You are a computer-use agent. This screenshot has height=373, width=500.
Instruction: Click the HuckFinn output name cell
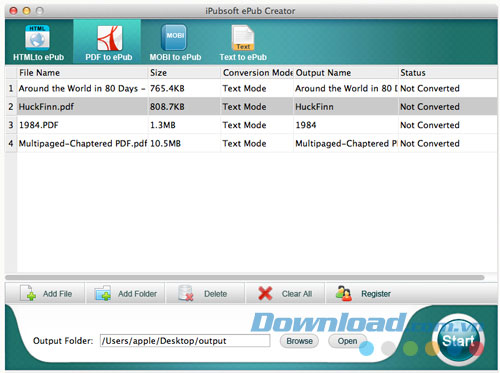[314, 107]
